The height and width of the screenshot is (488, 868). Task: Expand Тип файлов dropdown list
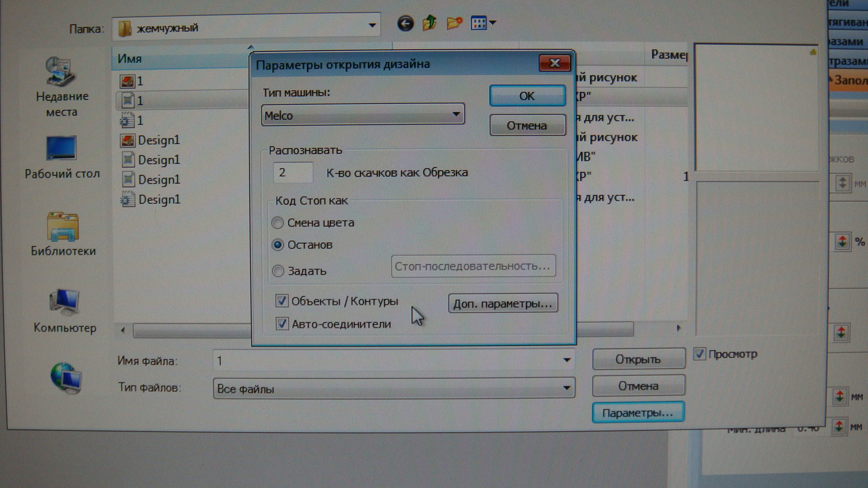tap(566, 388)
